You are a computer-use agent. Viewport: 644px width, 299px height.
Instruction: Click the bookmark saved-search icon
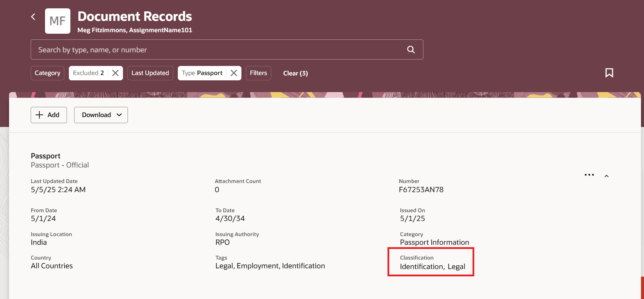click(609, 73)
